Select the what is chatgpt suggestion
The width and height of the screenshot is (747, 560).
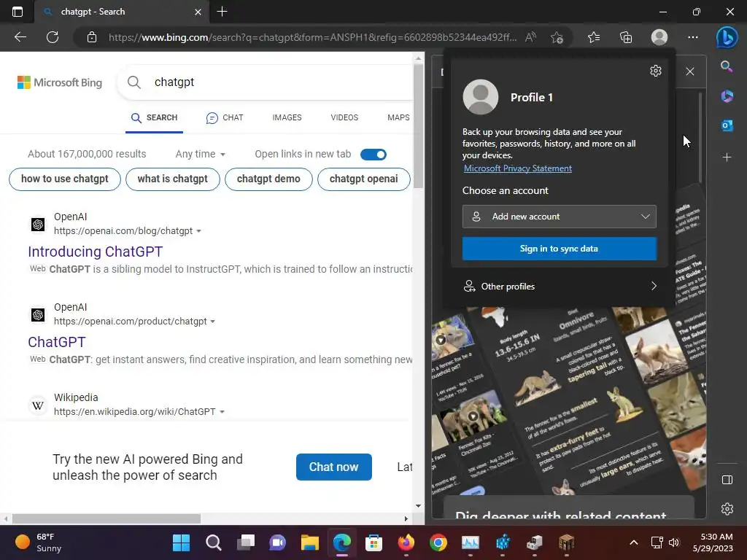(x=172, y=179)
